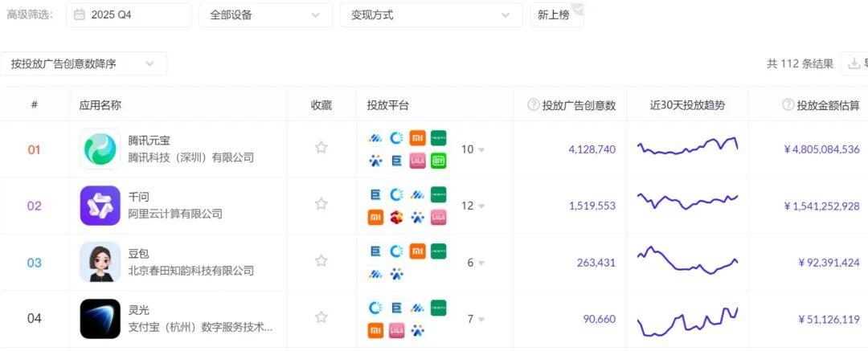Click the 灵光 app logo

100,319
